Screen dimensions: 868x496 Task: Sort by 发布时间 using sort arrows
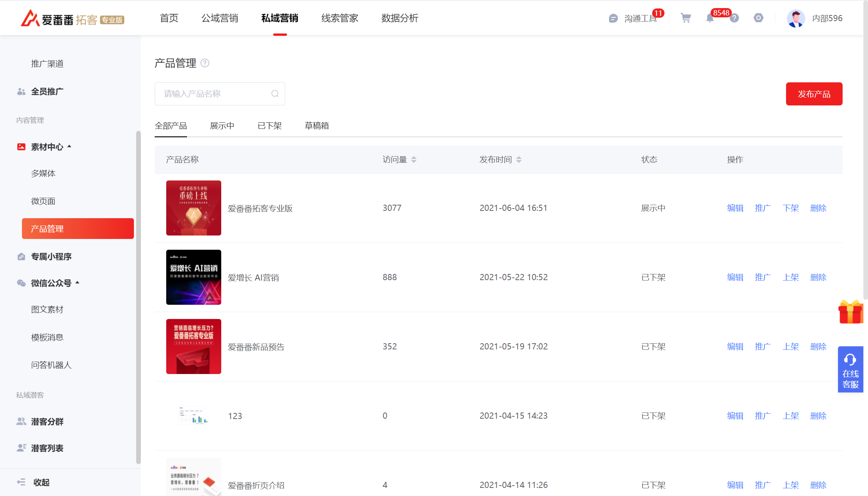pos(519,159)
